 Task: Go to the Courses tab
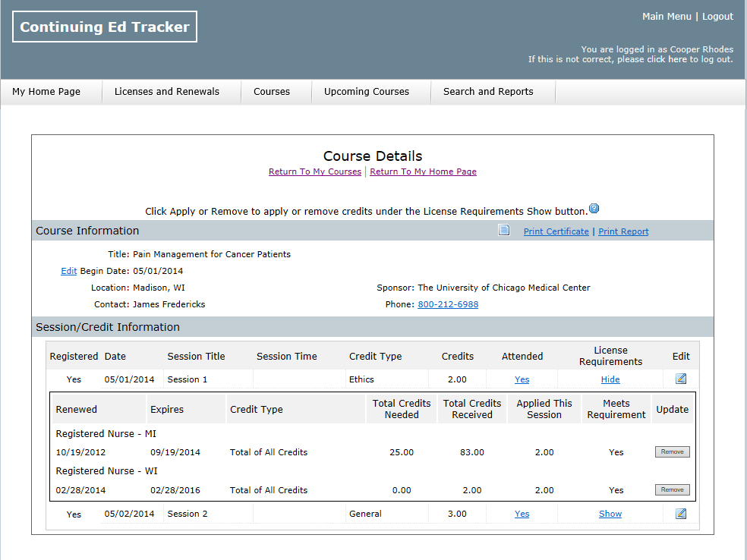coord(272,92)
